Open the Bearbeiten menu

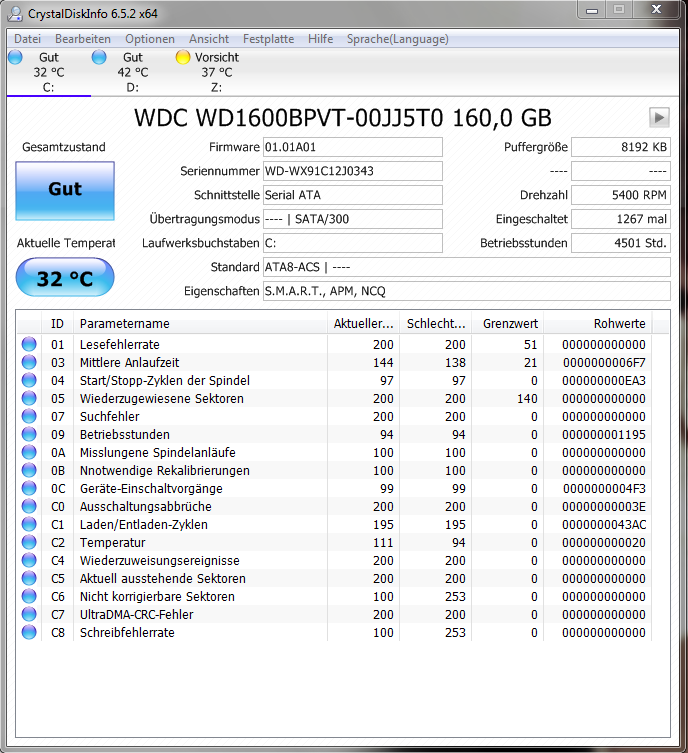[83, 39]
